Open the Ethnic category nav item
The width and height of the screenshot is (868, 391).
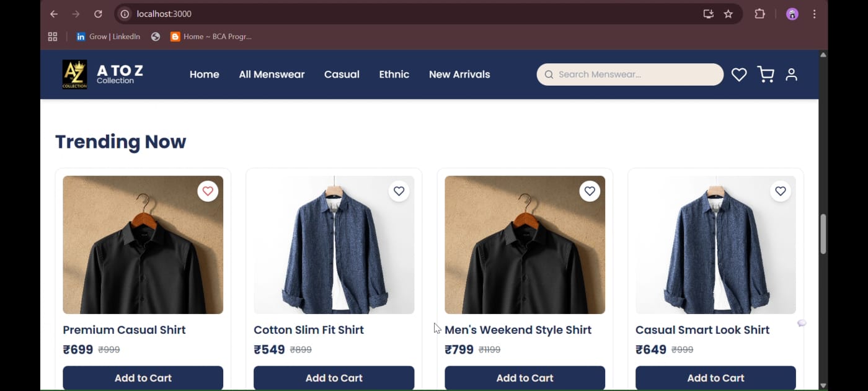(x=394, y=74)
